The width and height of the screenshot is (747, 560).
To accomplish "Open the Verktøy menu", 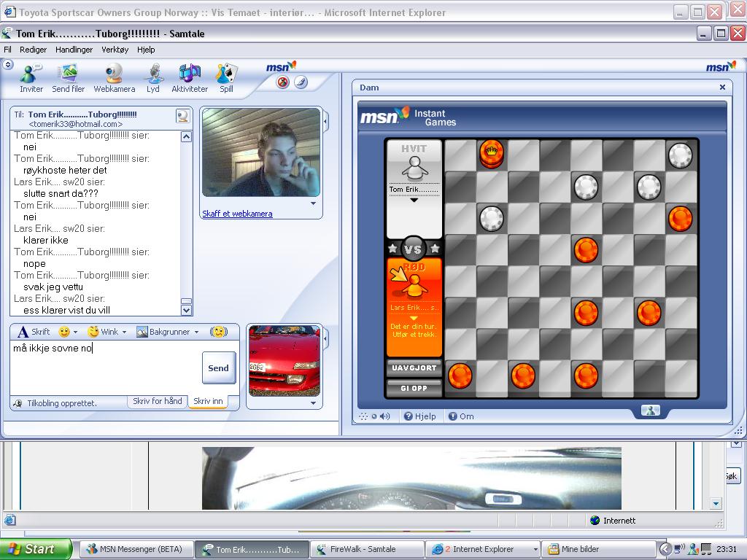I will 115,50.
